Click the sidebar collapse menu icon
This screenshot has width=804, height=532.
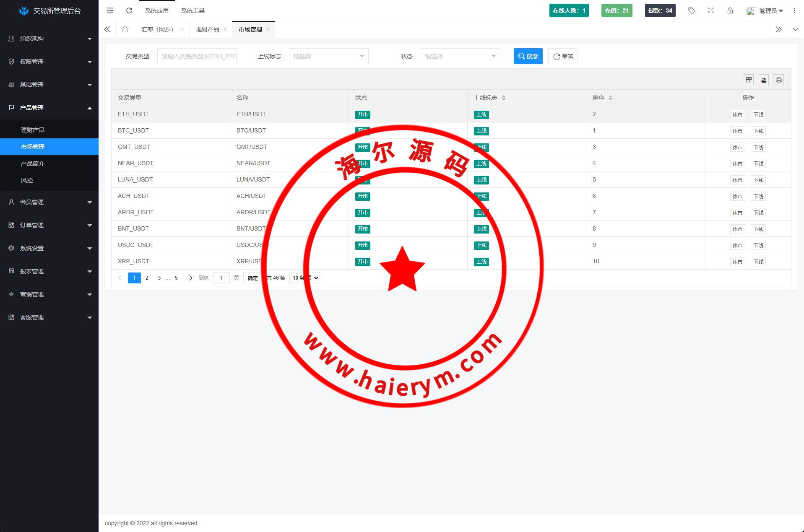point(110,10)
